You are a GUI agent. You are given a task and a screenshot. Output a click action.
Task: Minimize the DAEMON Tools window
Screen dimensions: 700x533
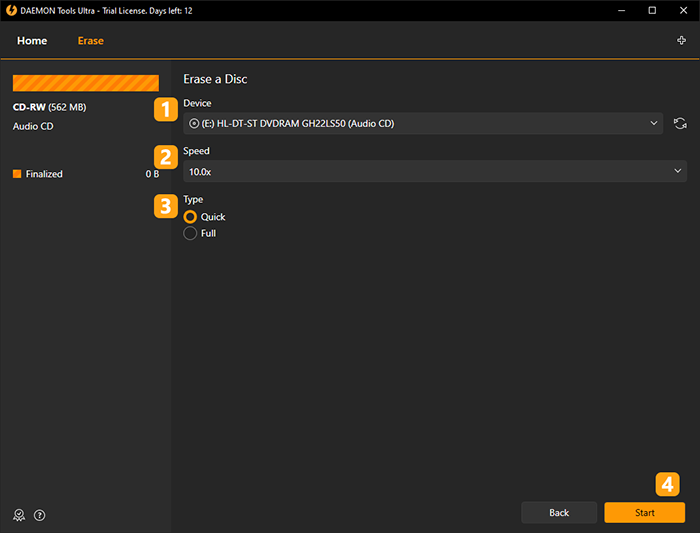tap(621, 10)
